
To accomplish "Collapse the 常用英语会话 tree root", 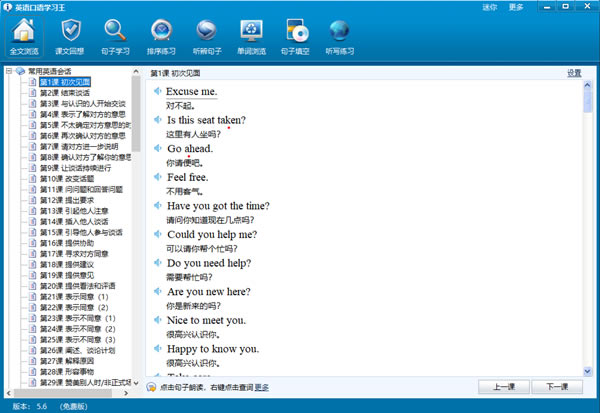I will pyautogui.click(x=9, y=72).
